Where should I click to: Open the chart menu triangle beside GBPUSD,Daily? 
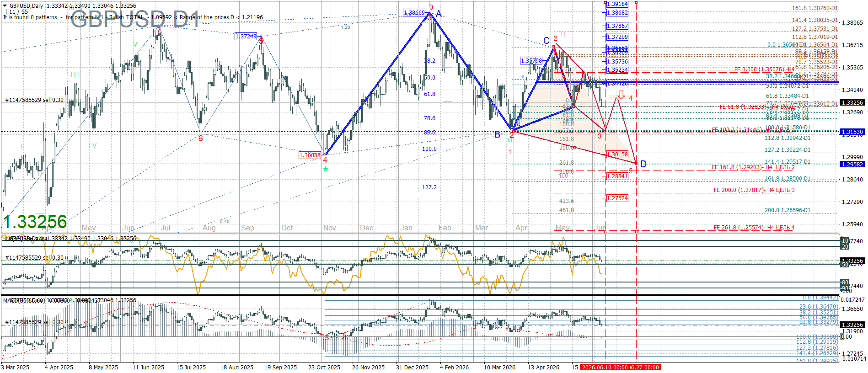click(x=5, y=5)
